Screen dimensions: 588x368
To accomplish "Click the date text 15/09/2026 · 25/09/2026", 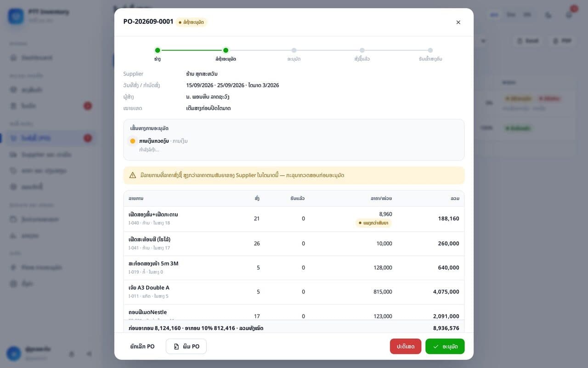I will (x=215, y=85).
